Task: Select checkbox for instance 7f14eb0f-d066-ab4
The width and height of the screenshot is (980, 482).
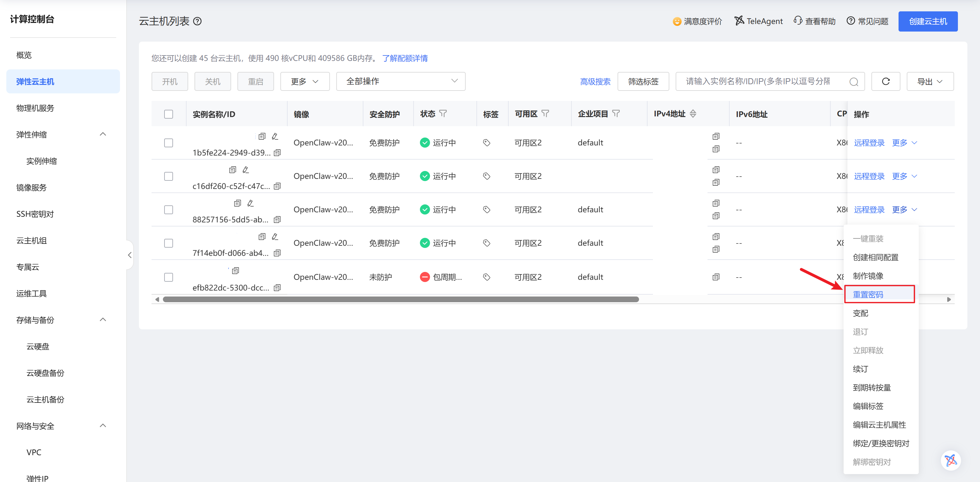Action: (x=169, y=243)
